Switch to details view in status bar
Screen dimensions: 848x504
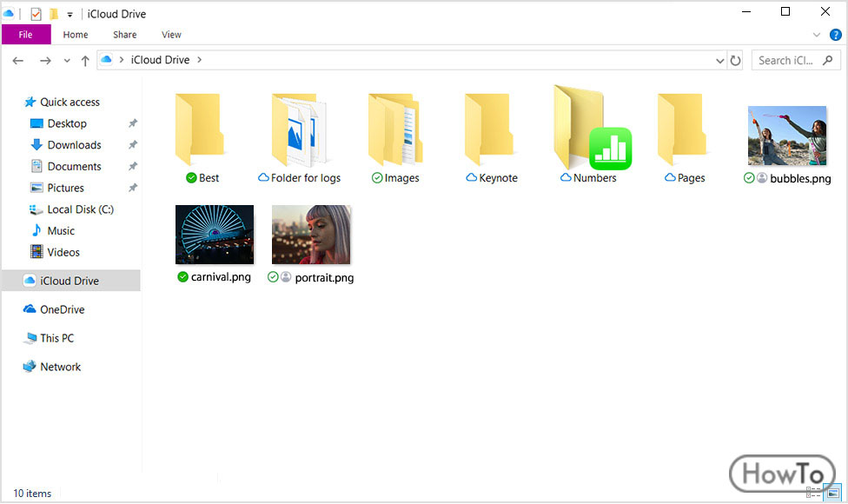(x=813, y=493)
